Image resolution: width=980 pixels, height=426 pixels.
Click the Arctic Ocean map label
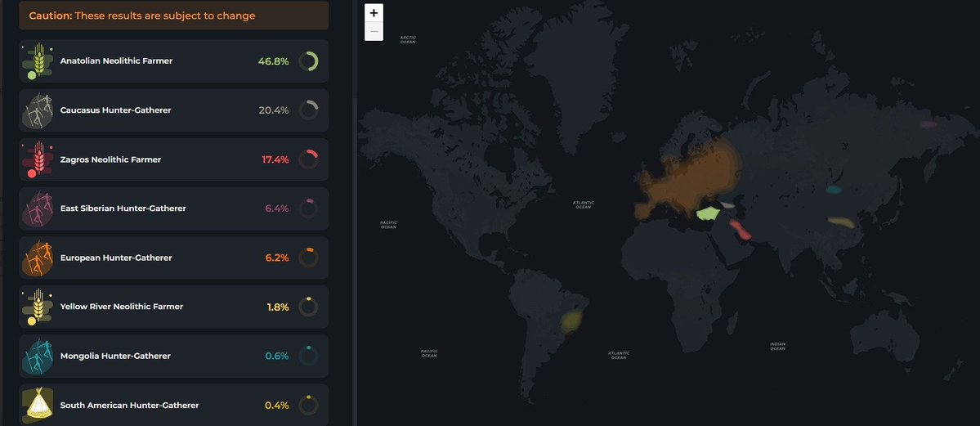pos(408,39)
